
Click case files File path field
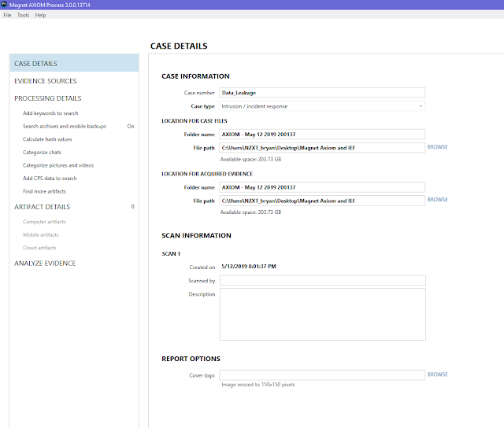pos(322,148)
